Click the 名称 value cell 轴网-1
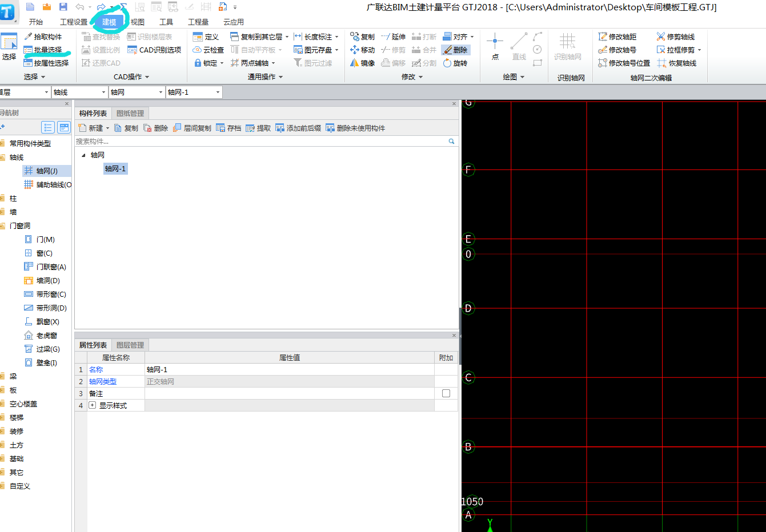 click(x=289, y=369)
